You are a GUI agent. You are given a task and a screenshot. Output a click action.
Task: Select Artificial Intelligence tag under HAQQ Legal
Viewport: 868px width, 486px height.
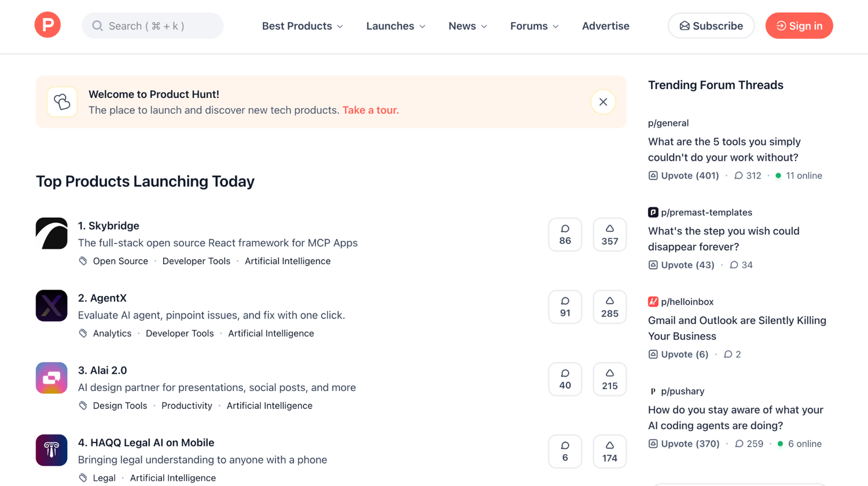pyautogui.click(x=172, y=478)
